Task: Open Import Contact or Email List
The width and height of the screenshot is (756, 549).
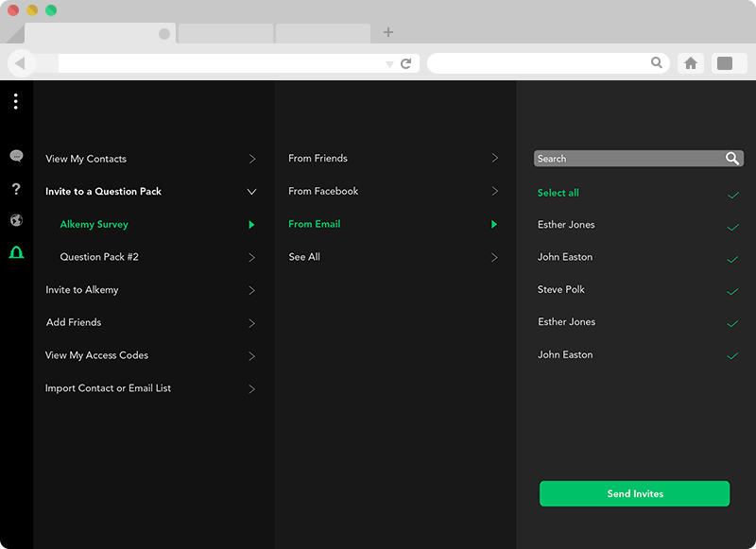Action: (x=109, y=388)
